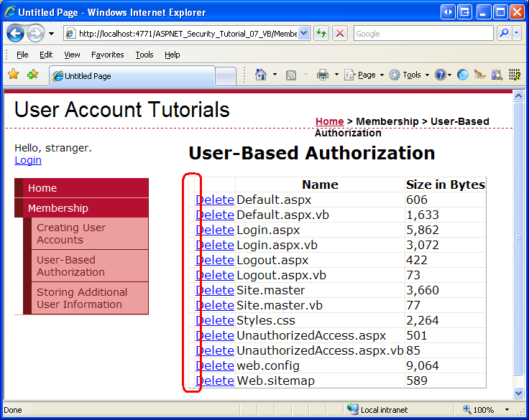Click the Local intranet zone indicator
529x420 pixels.
coord(377,410)
